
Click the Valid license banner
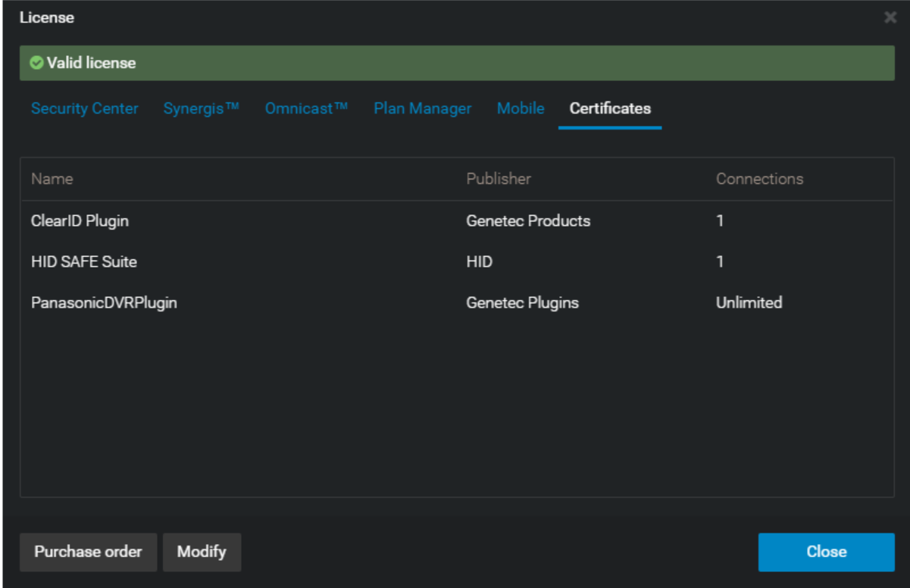pos(455,63)
